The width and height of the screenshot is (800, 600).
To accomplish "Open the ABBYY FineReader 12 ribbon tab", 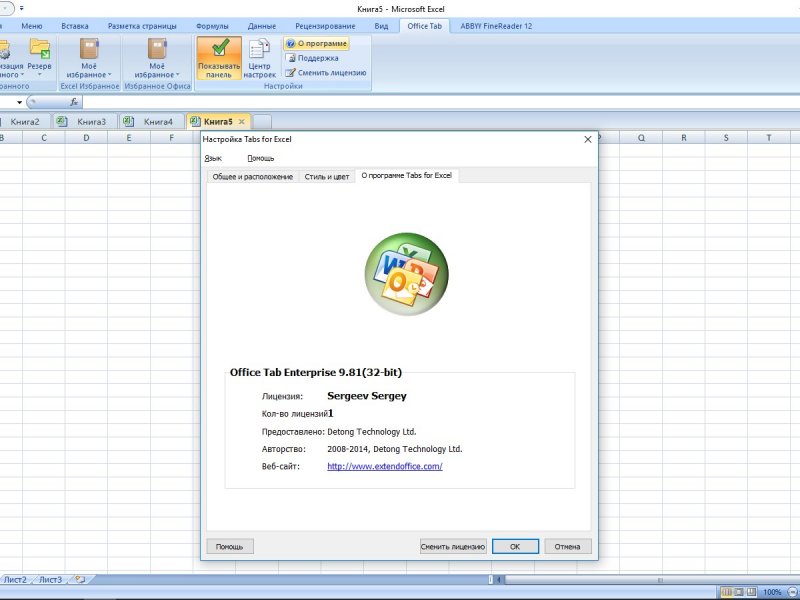I will click(496, 26).
